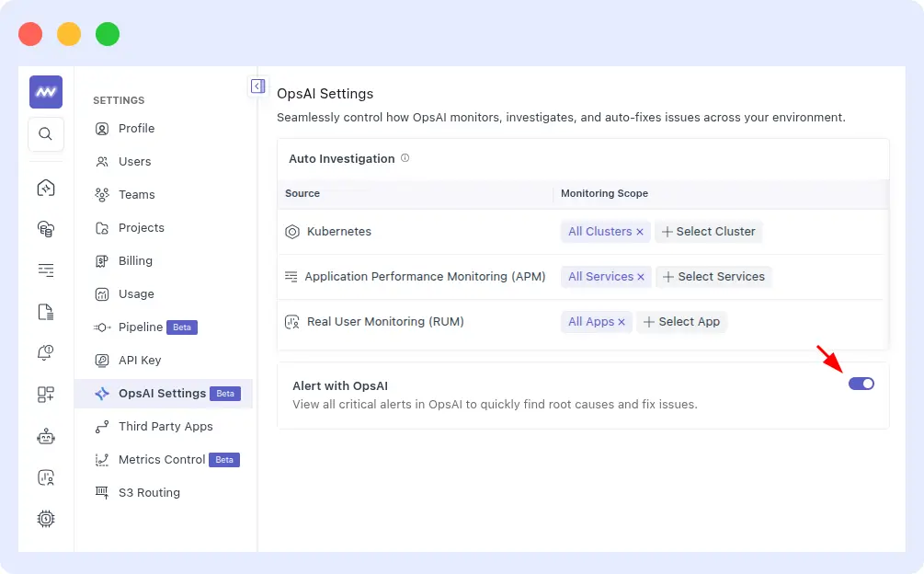Open the real user monitoring sidebar icon
924x574 pixels.
tap(46, 477)
